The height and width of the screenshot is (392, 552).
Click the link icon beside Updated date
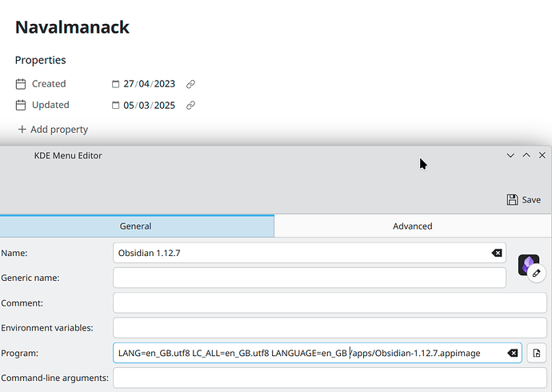click(x=190, y=106)
